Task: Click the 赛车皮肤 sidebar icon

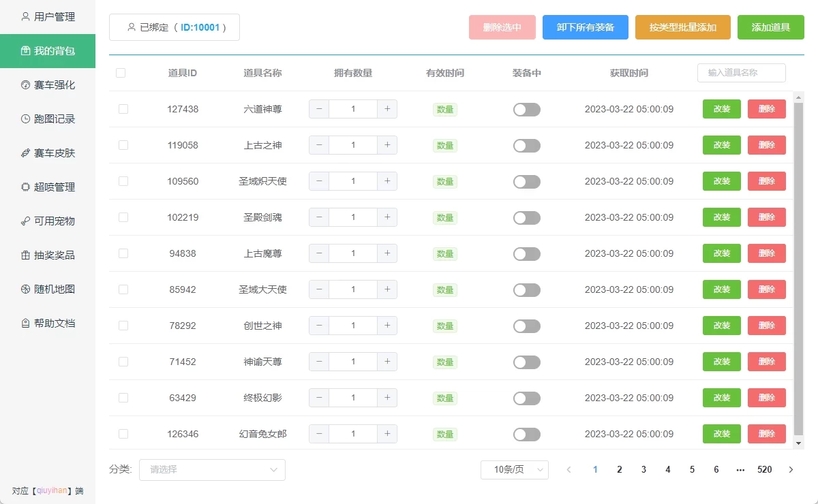Action: pos(25,153)
